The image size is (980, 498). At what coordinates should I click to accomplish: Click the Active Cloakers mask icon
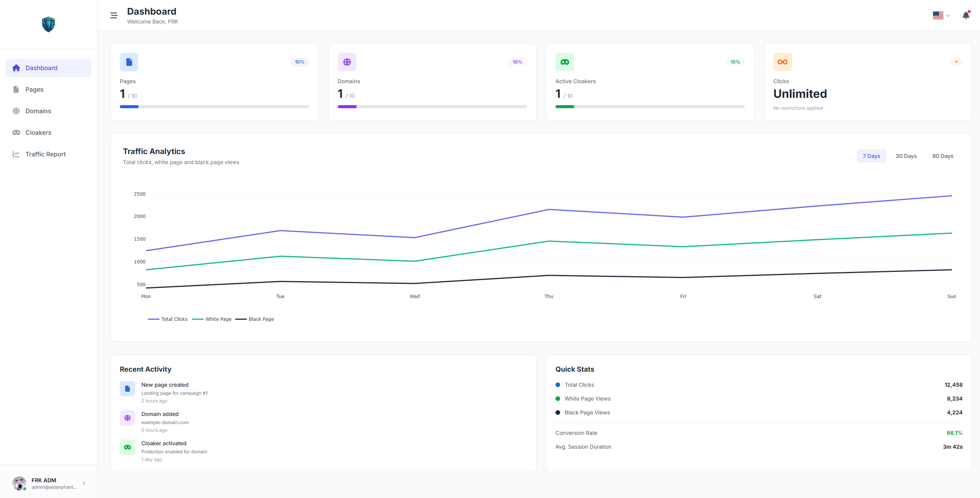(564, 62)
